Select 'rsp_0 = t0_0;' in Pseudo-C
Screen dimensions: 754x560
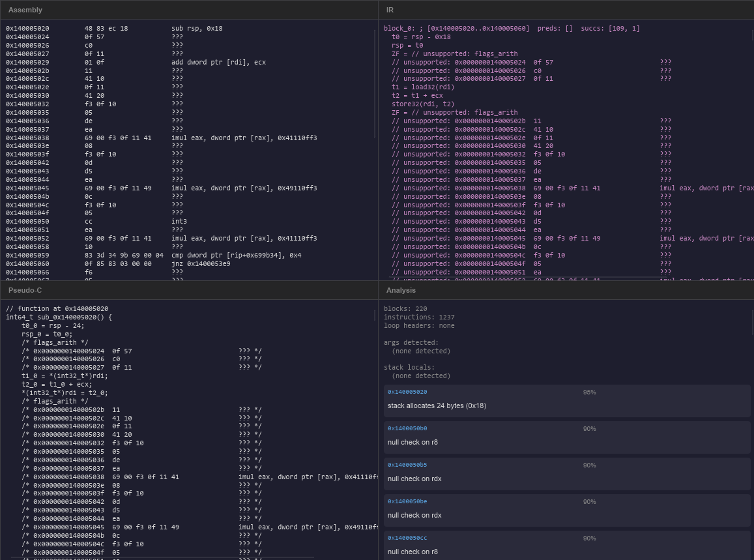pyautogui.click(x=47, y=334)
